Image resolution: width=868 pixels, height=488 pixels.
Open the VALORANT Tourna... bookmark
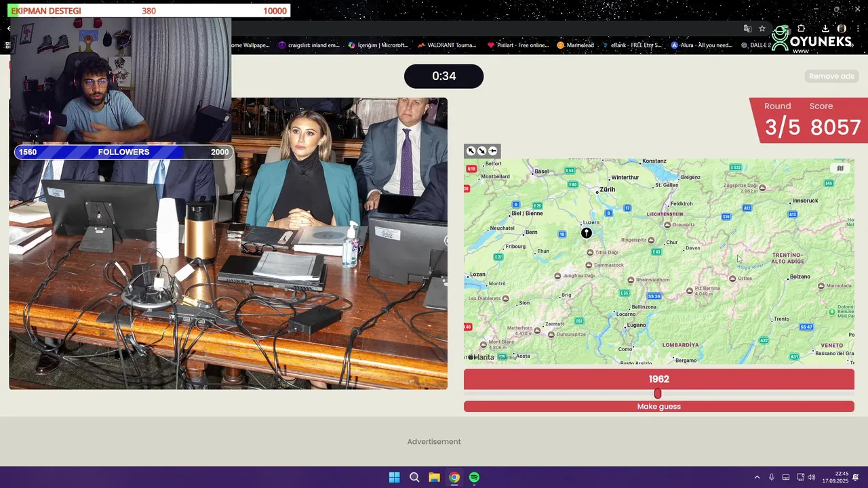447,45
